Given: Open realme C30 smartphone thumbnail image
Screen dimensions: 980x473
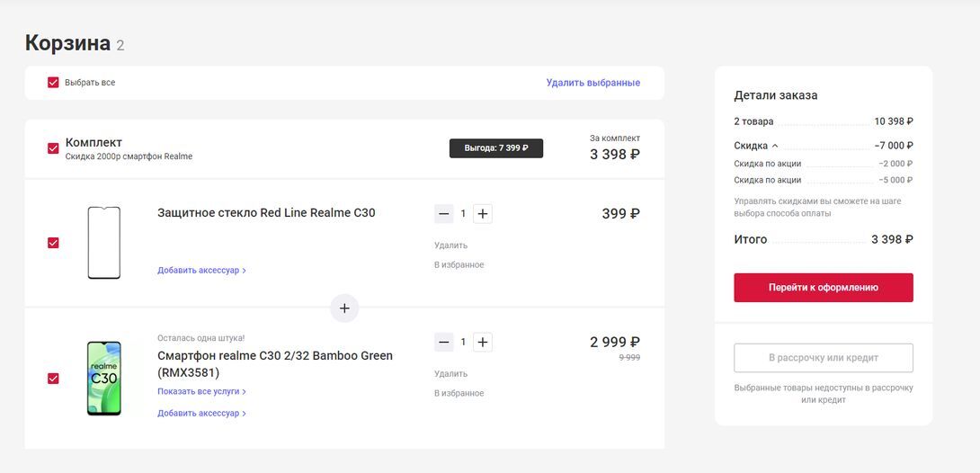Looking at the screenshot, I should point(103,379).
